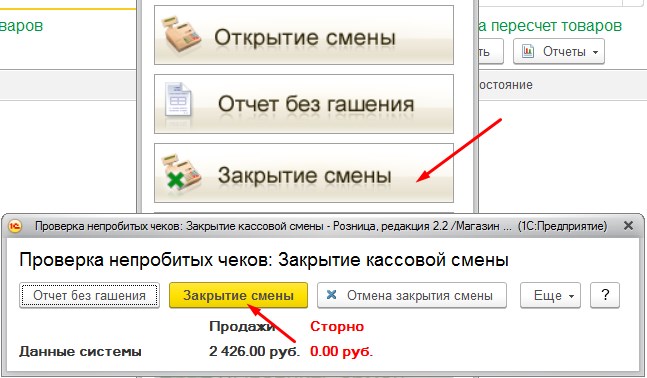Click the остояние column header
This screenshot has width=647, height=378.
[505, 85]
